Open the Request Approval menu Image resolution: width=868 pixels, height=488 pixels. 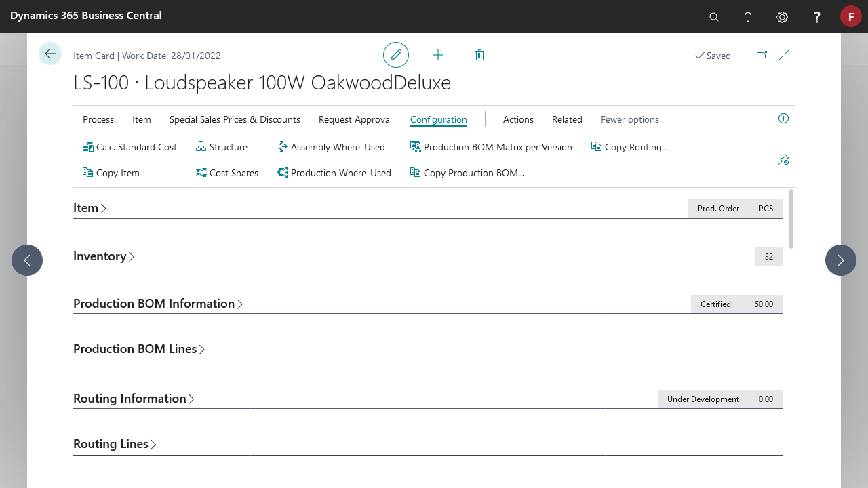(355, 119)
